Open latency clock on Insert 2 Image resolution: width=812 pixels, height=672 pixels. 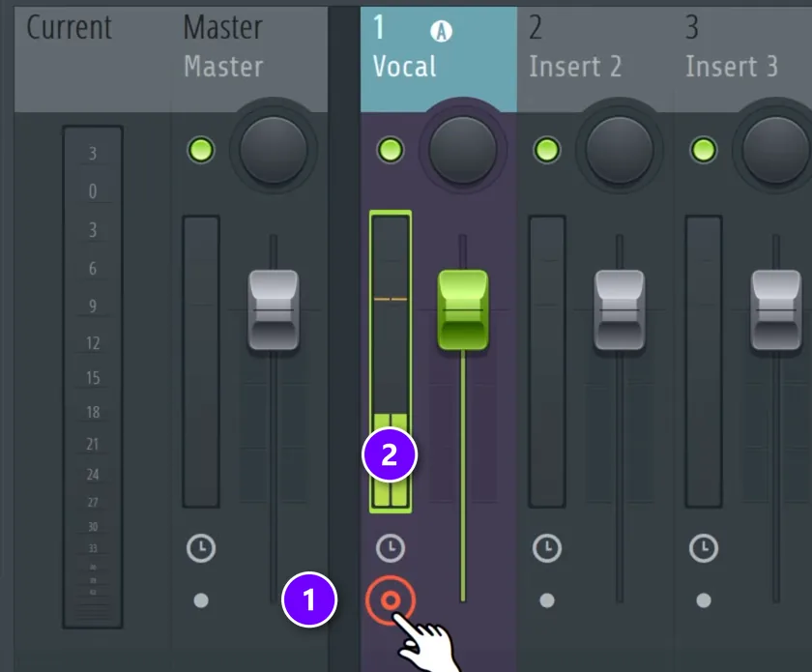547,548
